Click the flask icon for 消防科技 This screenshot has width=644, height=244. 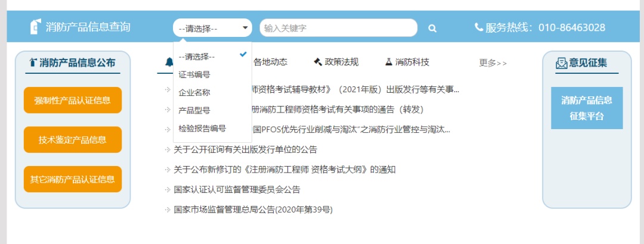(x=388, y=62)
